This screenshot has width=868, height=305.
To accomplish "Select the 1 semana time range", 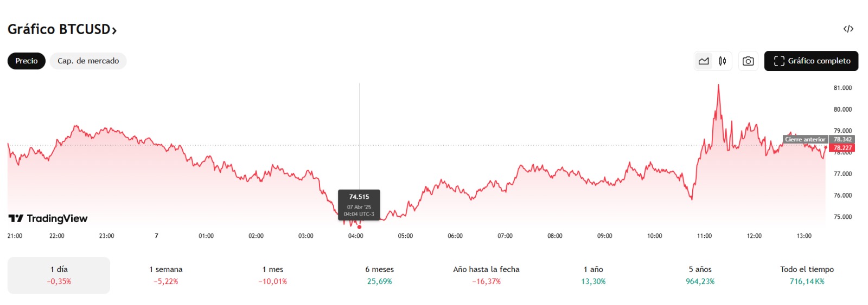I will point(166,275).
